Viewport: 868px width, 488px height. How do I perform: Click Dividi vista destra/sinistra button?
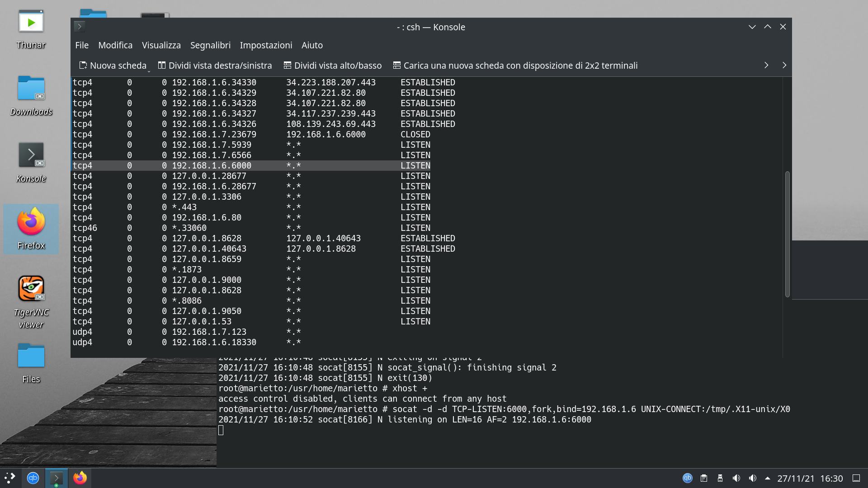point(215,66)
